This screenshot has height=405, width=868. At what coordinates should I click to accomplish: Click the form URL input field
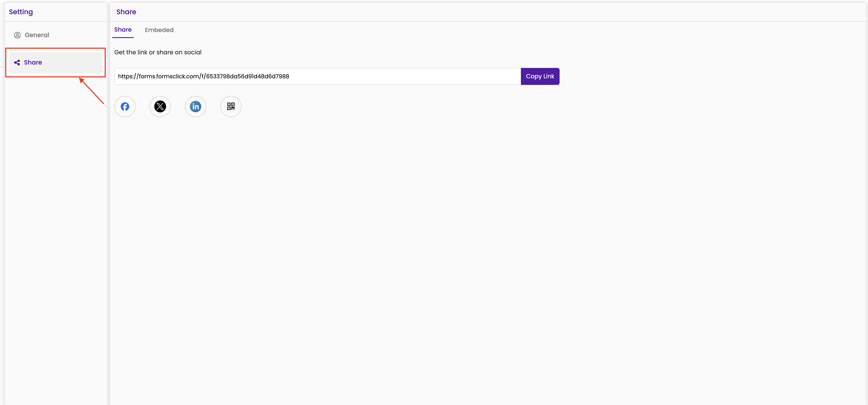(317, 76)
